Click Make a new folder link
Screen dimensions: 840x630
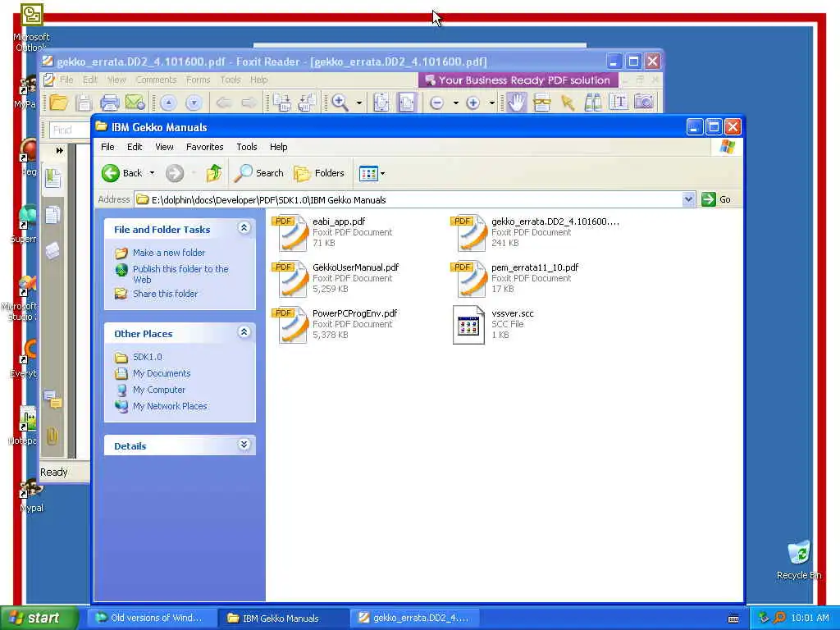tap(169, 253)
